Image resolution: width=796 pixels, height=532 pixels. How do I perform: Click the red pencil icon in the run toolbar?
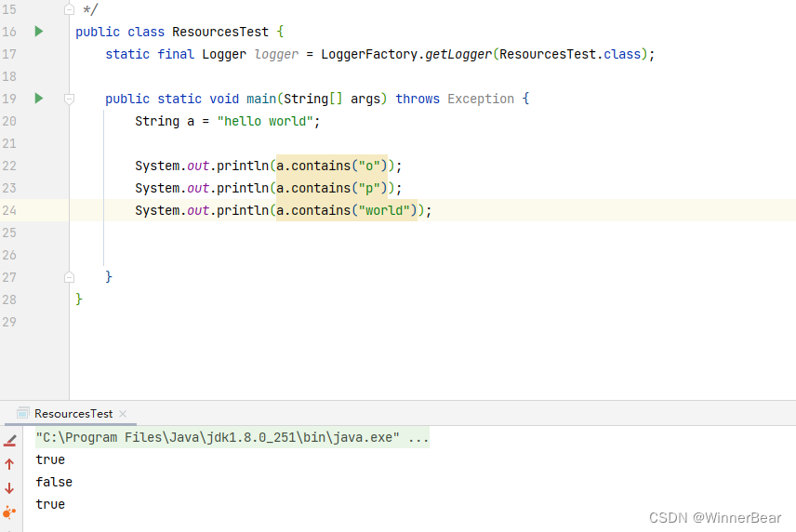[9, 441]
